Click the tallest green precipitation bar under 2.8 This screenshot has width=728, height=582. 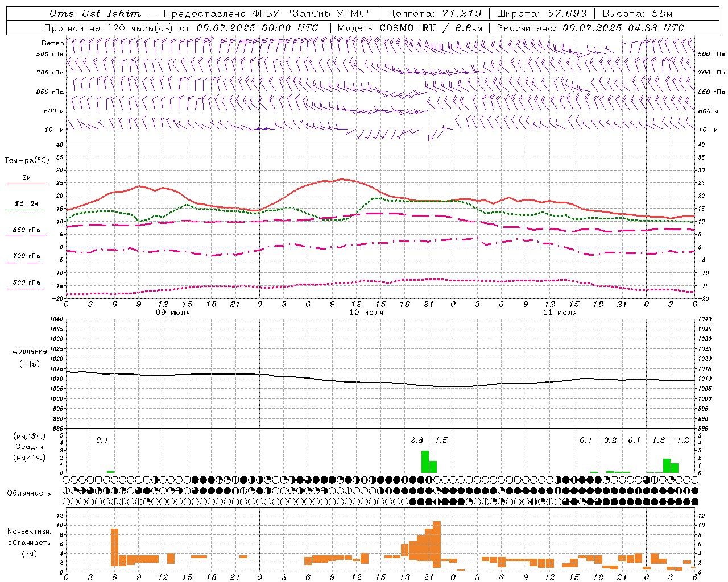425,462
